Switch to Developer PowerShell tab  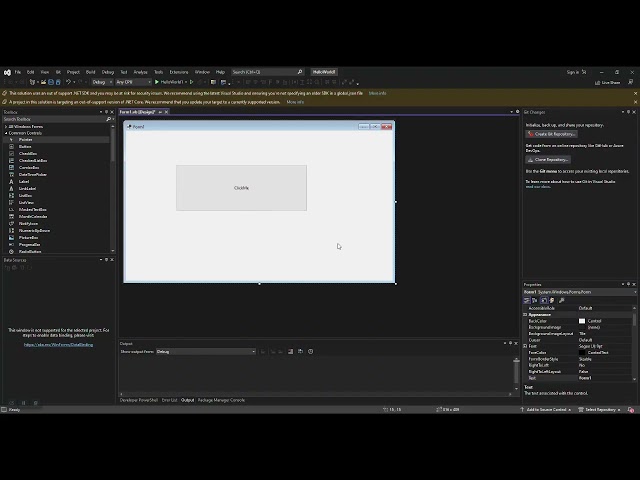[x=139, y=400]
